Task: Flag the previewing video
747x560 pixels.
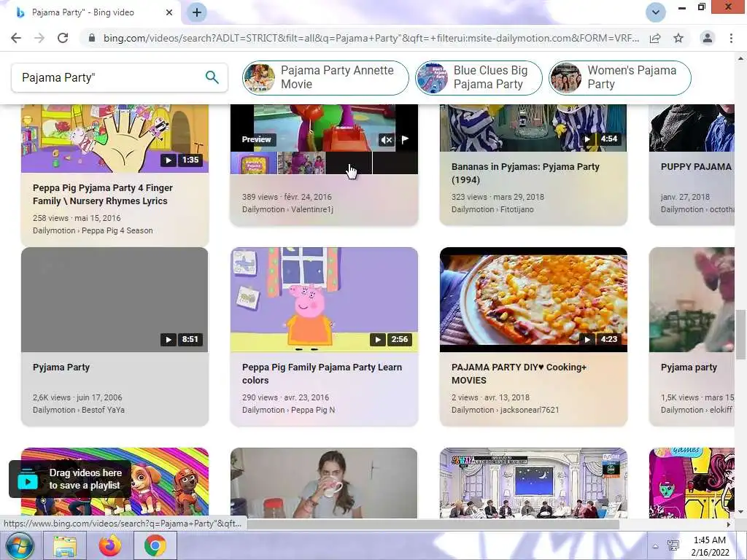Action: coord(405,139)
